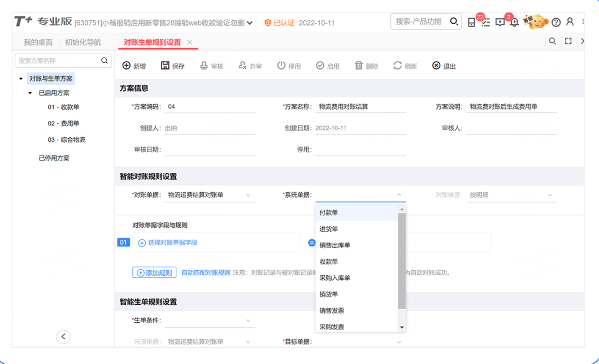Click the 方案名称 input field
This screenshot has height=364, width=599.
coord(361,107)
